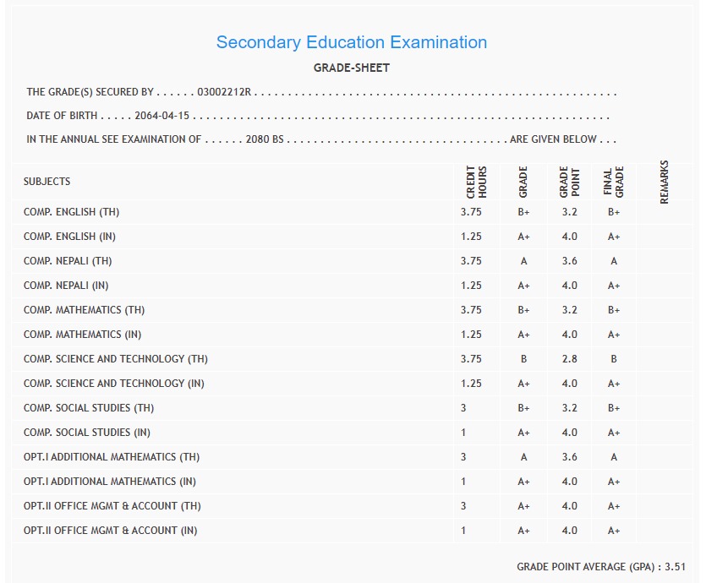Click the SUBJECTS column header
This screenshot has width=728, height=583.
[x=47, y=182]
